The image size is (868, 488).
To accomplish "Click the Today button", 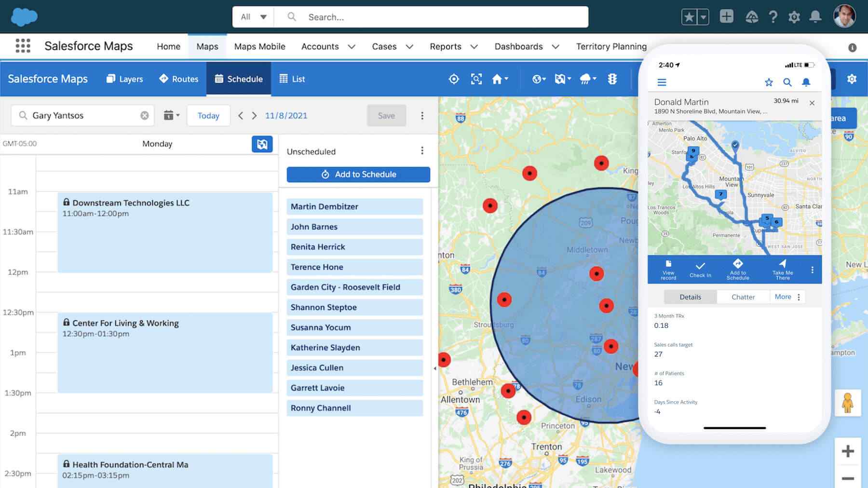I will [x=208, y=115].
